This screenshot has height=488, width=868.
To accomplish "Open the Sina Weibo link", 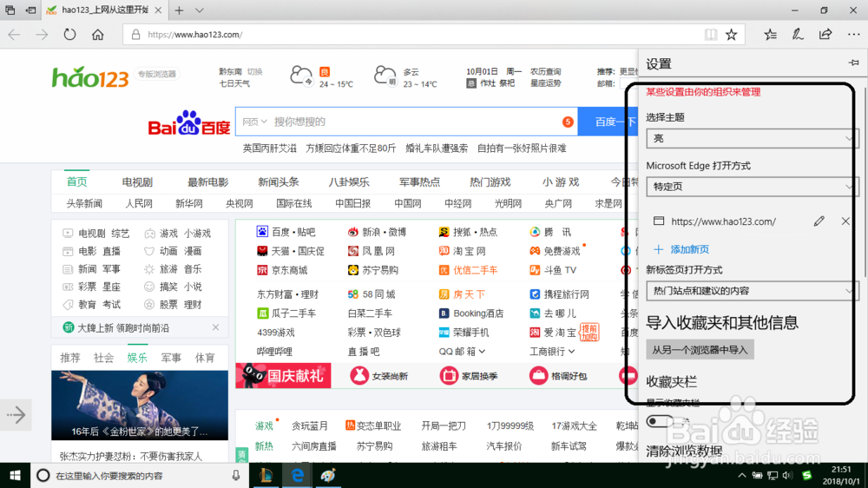I will (x=377, y=232).
